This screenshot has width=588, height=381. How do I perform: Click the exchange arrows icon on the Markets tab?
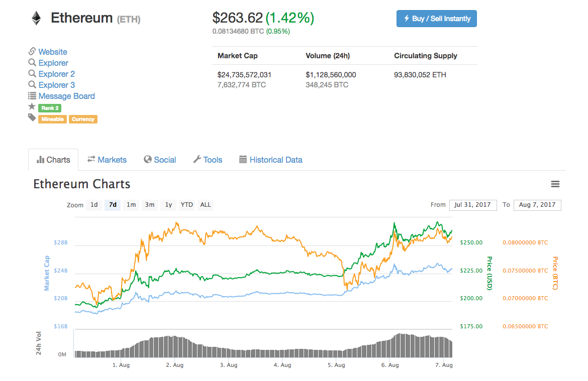[91, 159]
